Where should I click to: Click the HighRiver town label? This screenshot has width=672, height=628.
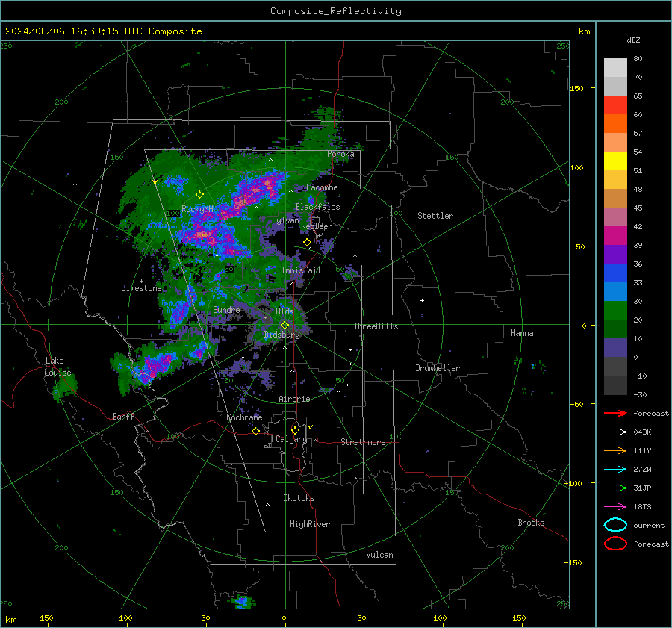[310, 524]
